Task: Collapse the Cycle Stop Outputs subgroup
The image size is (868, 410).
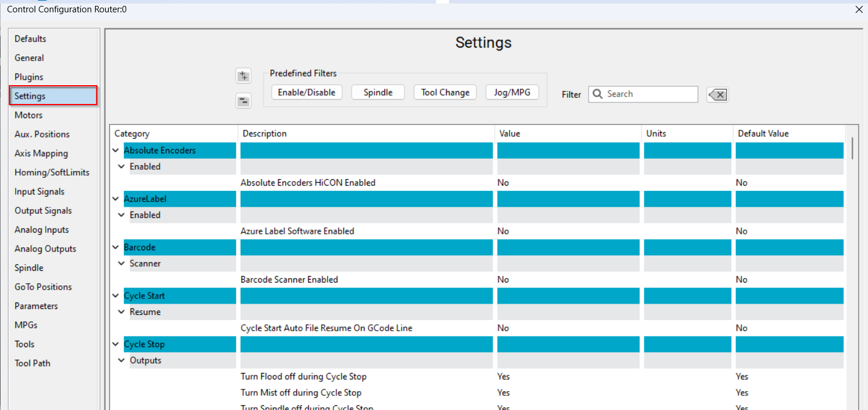Action: (121, 361)
